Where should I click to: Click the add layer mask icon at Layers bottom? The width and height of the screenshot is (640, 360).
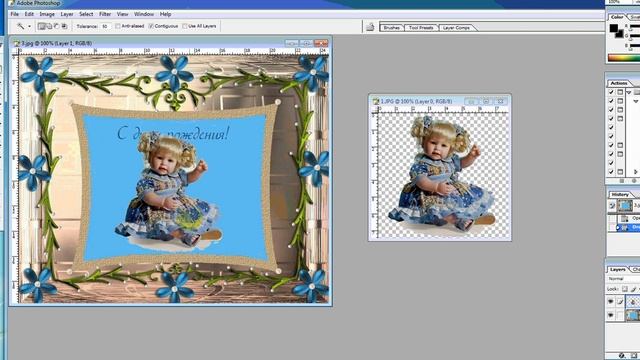coord(634,356)
